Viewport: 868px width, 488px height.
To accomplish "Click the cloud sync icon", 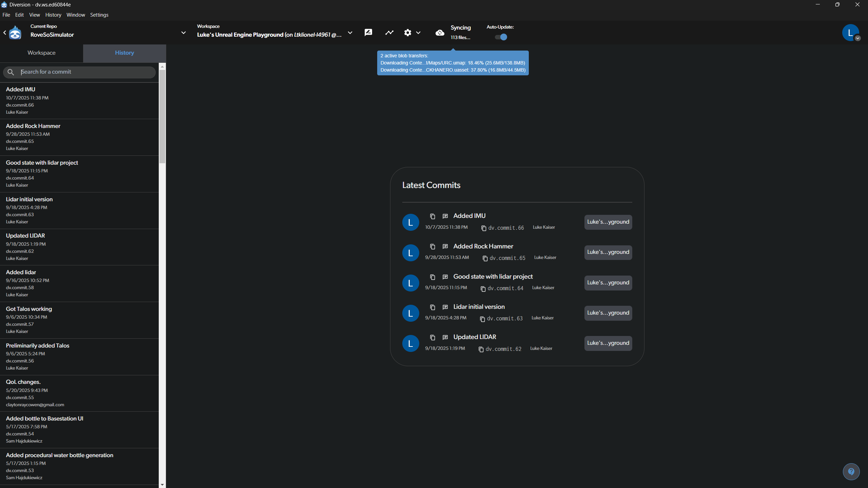I will 440,33.
